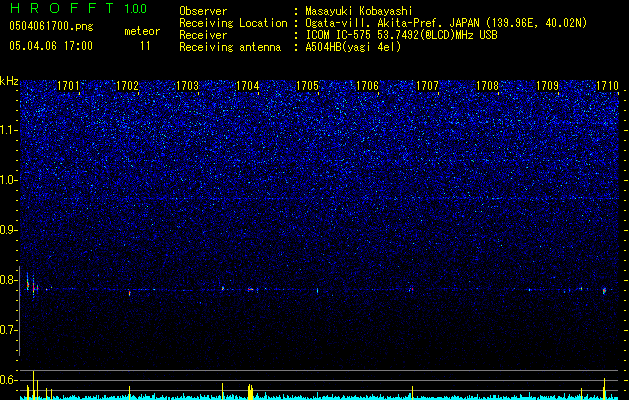
Task: Click the 1708 time marker
Action: tap(487, 85)
